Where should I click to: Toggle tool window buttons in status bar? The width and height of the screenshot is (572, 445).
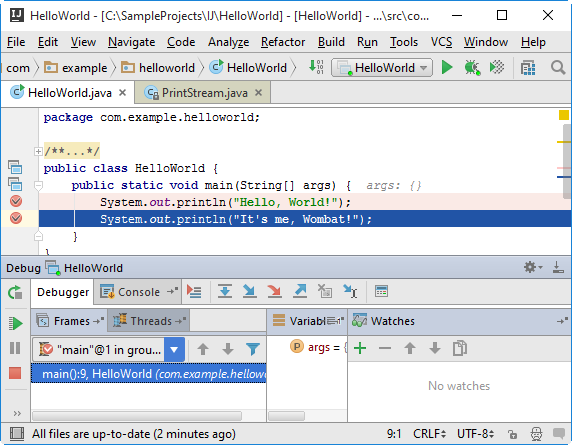(17, 434)
